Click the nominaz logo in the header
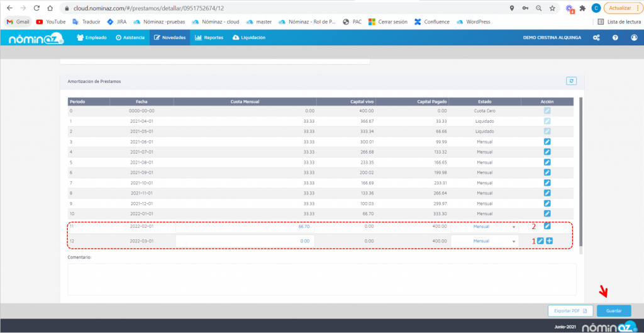This screenshot has width=644, height=333. click(x=36, y=38)
